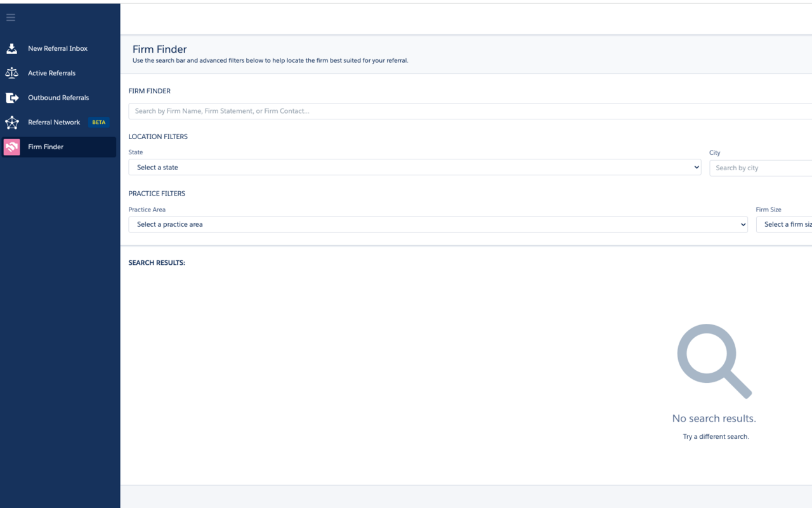Click the Firm Finder handshake icon
Screen dimensions: 812x508
(12, 147)
